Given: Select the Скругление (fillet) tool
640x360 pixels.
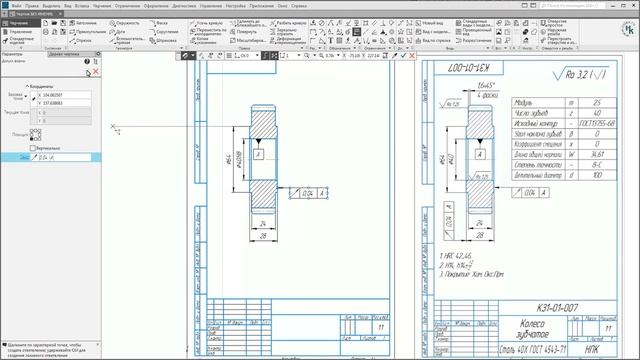Looking at the screenshot, I should point(164,32).
